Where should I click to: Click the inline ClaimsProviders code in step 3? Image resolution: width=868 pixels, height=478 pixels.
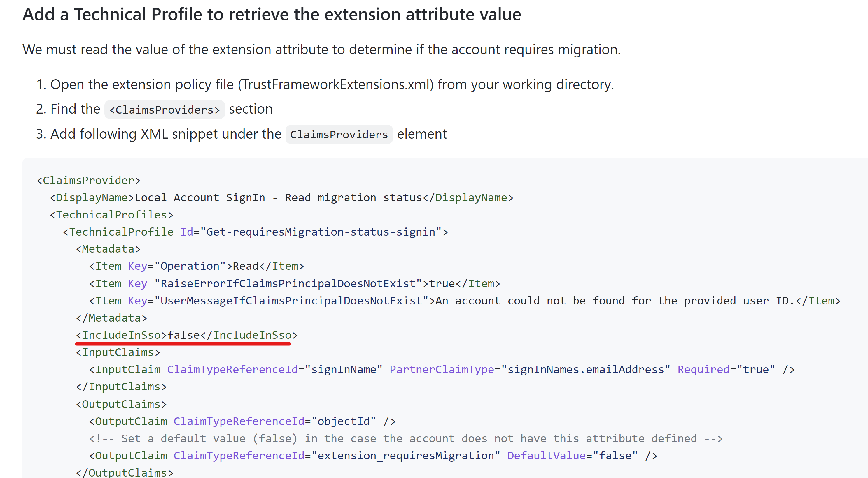(339, 135)
